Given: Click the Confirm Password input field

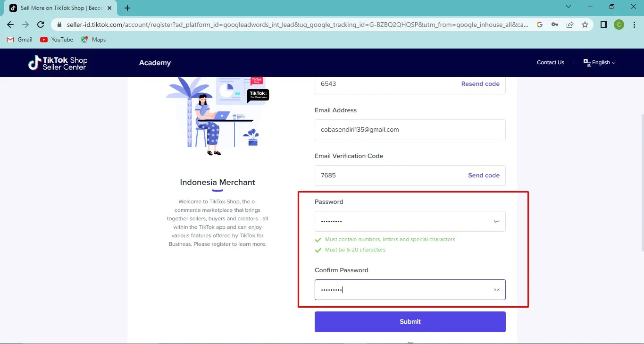Looking at the screenshot, I should 410,290.
